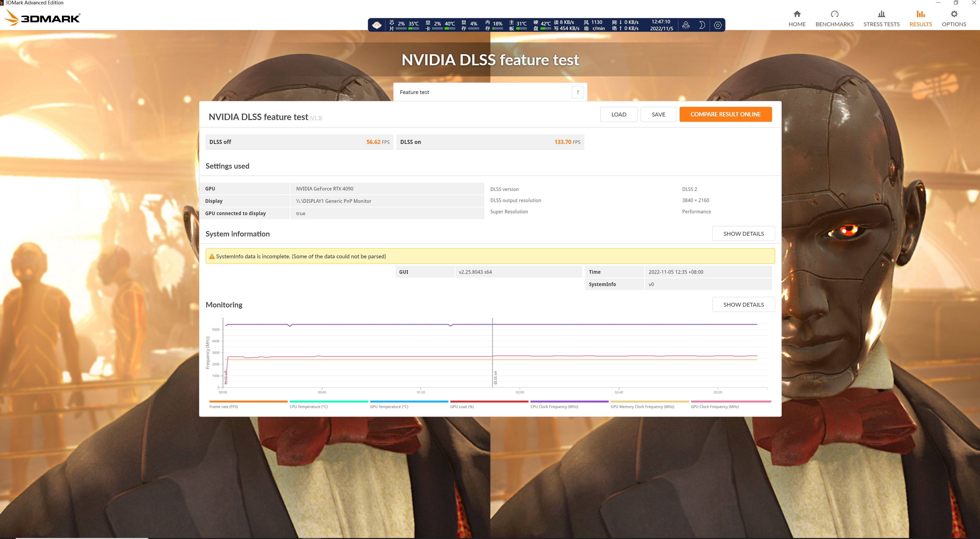The width and height of the screenshot is (980, 539).
Task: Go to the Home tab
Action: (x=797, y=19)
